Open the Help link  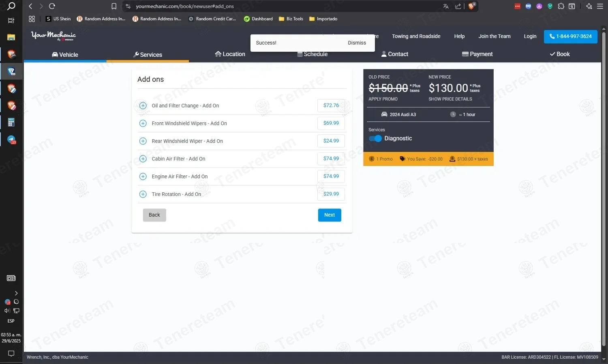coord(459,36)
